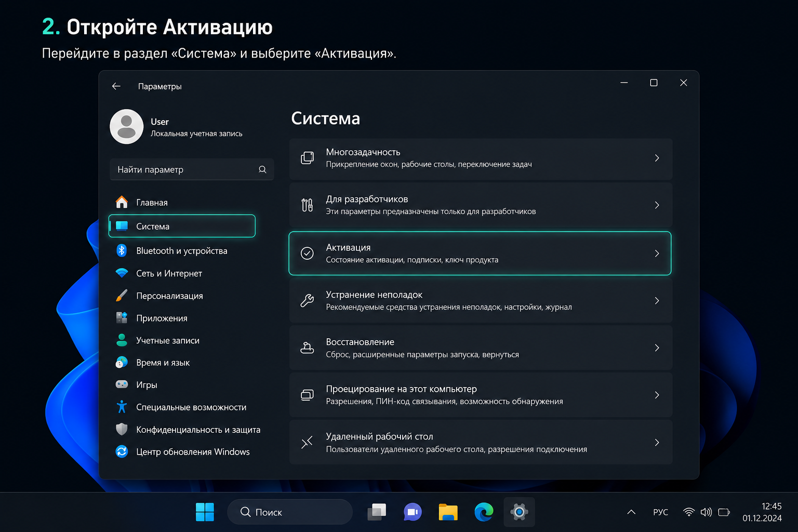Click the Учетные записи person icon
The width and height of the screenshot is (798, 532).
122,340
